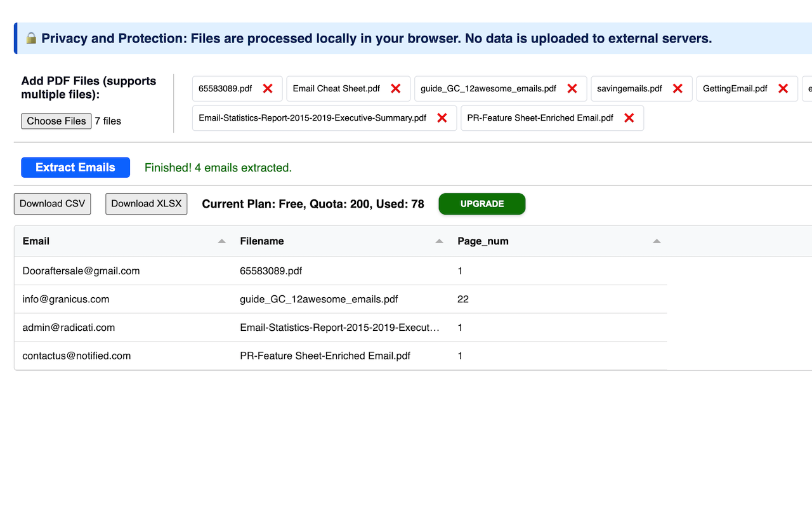The image size is (812, 508).
Task: Open Choose Files picker
Action: click(x=56, y=121)
